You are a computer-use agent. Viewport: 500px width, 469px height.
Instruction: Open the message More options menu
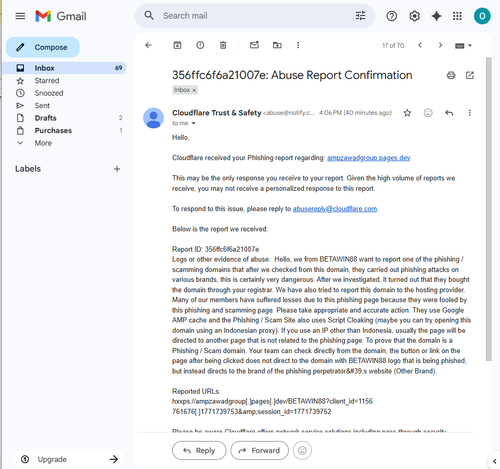(470, 113)
